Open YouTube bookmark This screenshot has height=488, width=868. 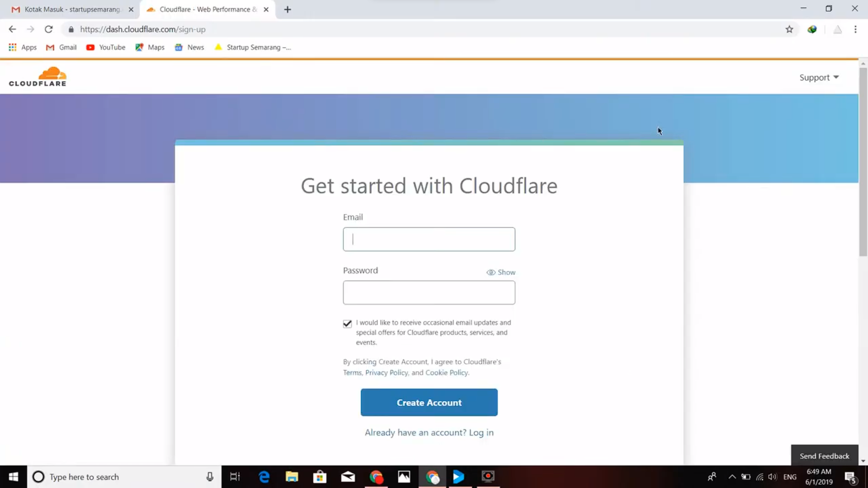coord(106,47)
